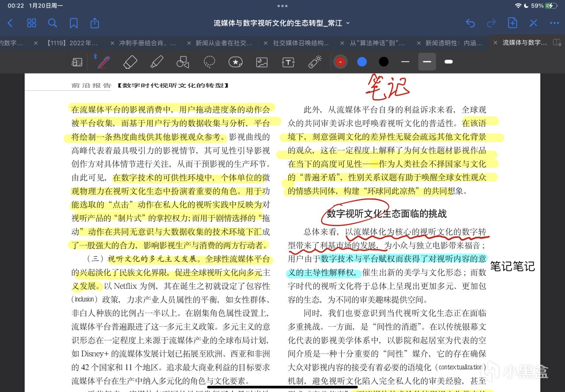This screenshot has height=392, width=565.
Task: Close the 冲刺手册结合肖 tab
Action: point(113,43)
